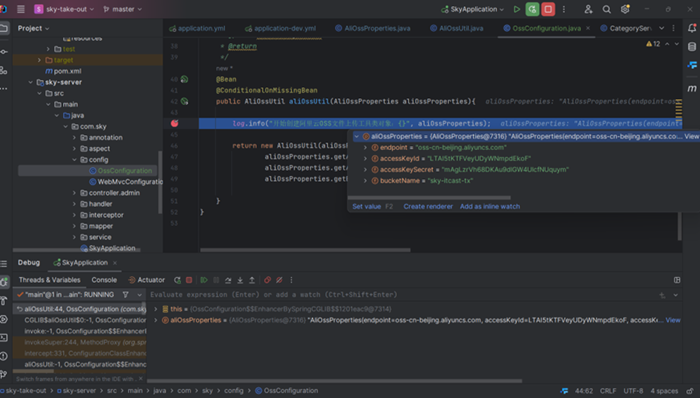
Task: Open the Project folder tool window icon
Action: [4, 28]
